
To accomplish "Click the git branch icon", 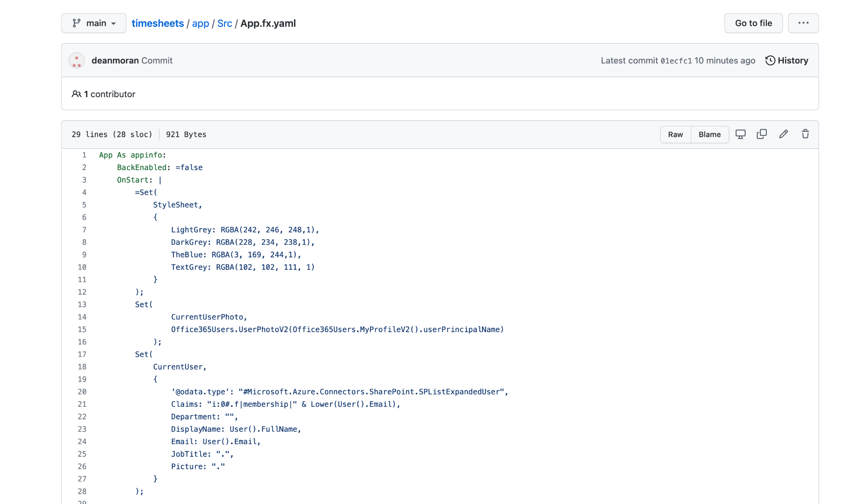I will 76,23.
